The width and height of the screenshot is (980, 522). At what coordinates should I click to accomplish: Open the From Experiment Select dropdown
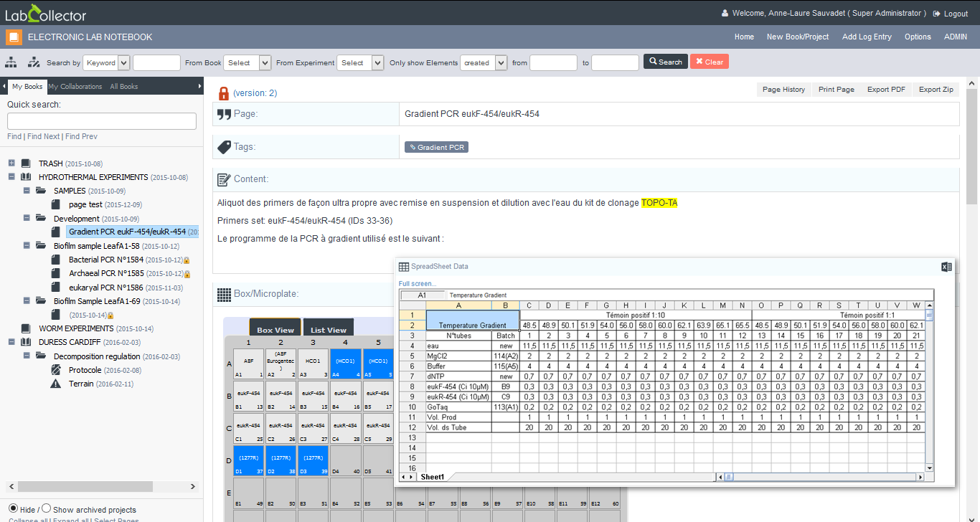click(360, 62)
